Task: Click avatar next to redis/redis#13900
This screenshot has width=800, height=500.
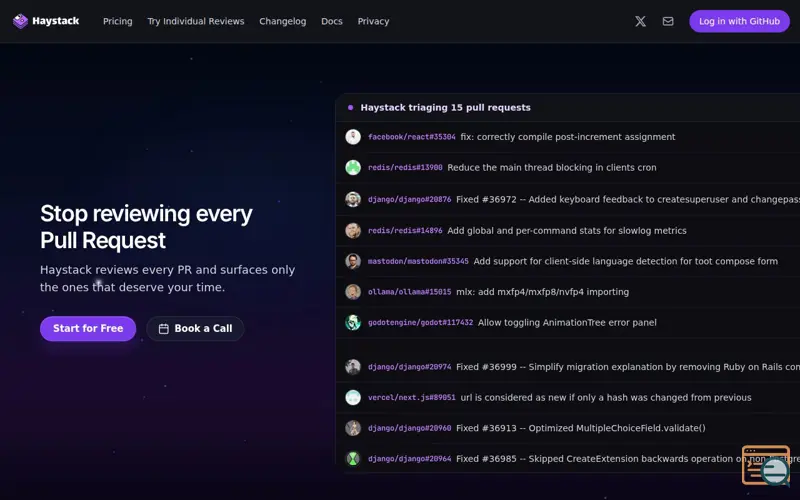Action: point(353,167)
